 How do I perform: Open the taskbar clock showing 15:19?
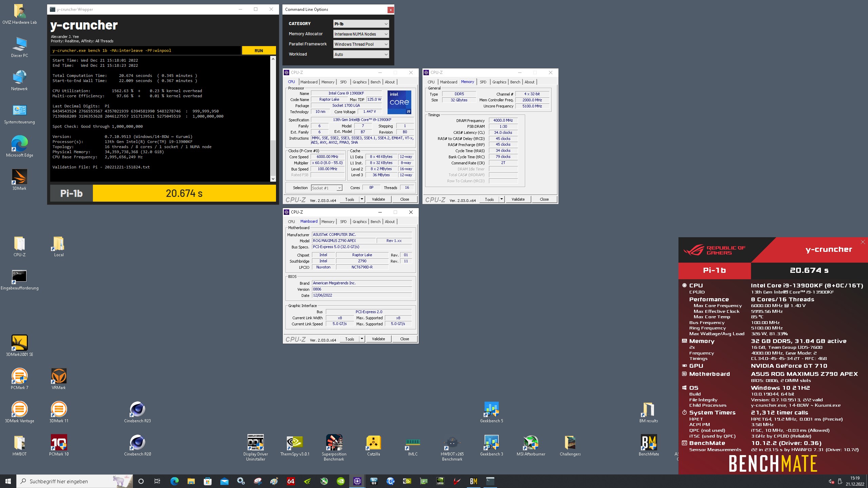(x=855, y=481)
